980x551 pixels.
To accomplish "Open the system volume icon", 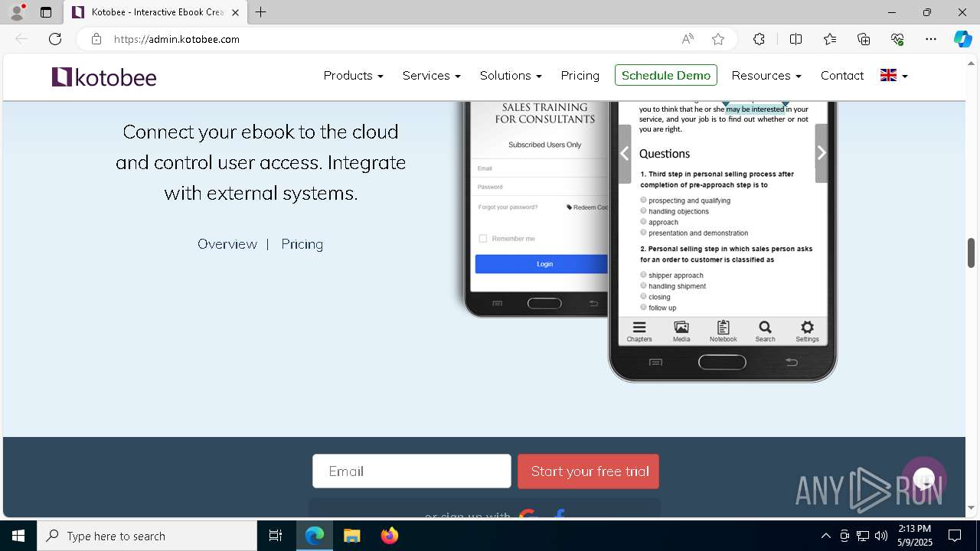I will point(881,536).
